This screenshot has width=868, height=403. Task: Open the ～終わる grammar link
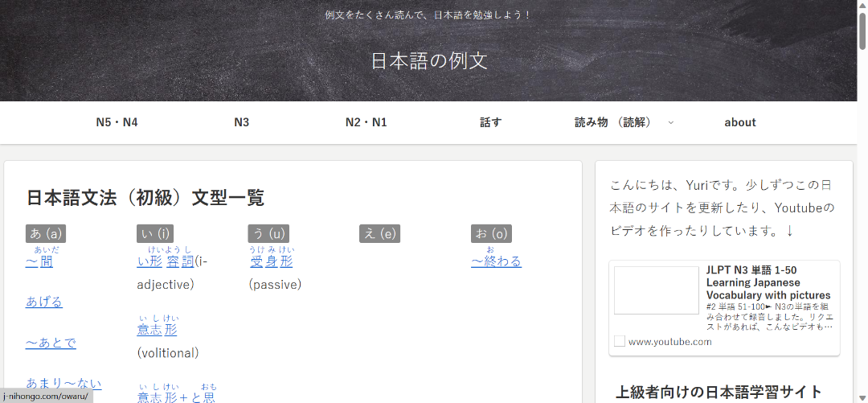(497, 261)
